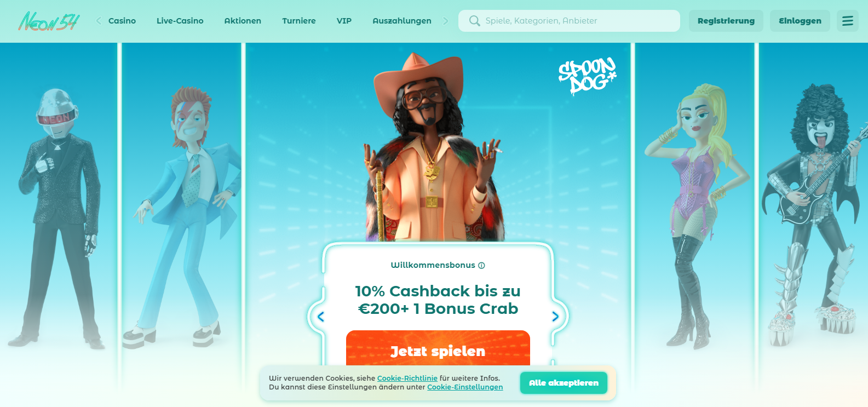The image size is (868, 407).
Task: Open Aktionen page
Action: pyautogui.click(x=243, y=21)
